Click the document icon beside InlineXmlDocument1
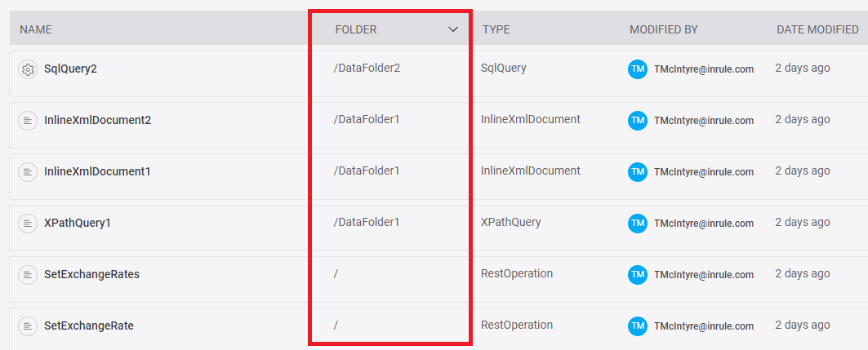This screenshot has height=350, width=868. point(28,172)
